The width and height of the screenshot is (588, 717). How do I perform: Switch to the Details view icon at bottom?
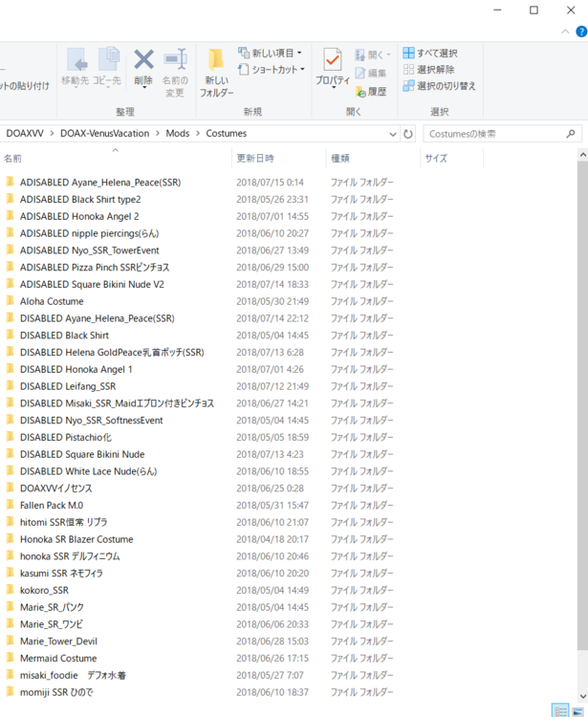560,711
